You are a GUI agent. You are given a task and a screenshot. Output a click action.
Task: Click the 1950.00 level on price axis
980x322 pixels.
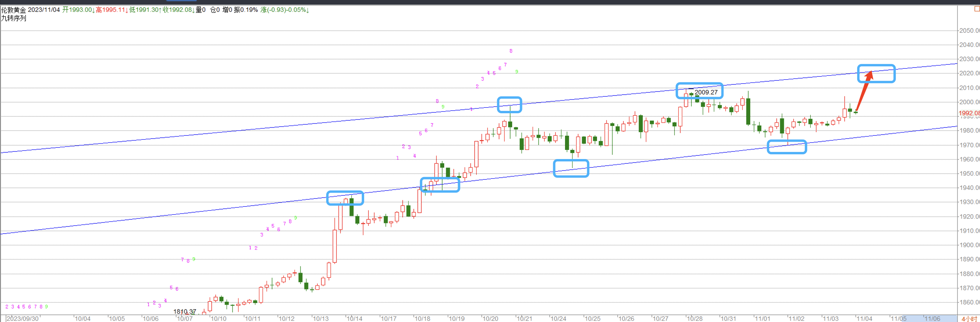(x=969, y=174)
